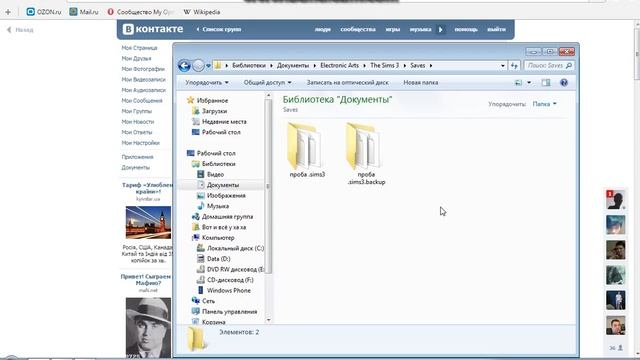The width and height of the screenshot is (640, 360).
Task: Open Мои Сообщения in VK sidebar
Action: pyautogui.click(x=142, y=101)
